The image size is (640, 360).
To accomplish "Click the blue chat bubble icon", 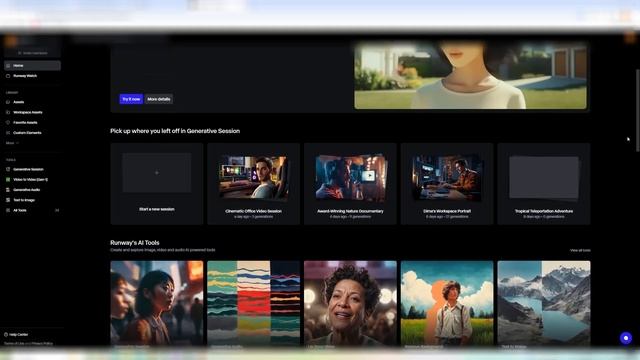I will point(626,338).
